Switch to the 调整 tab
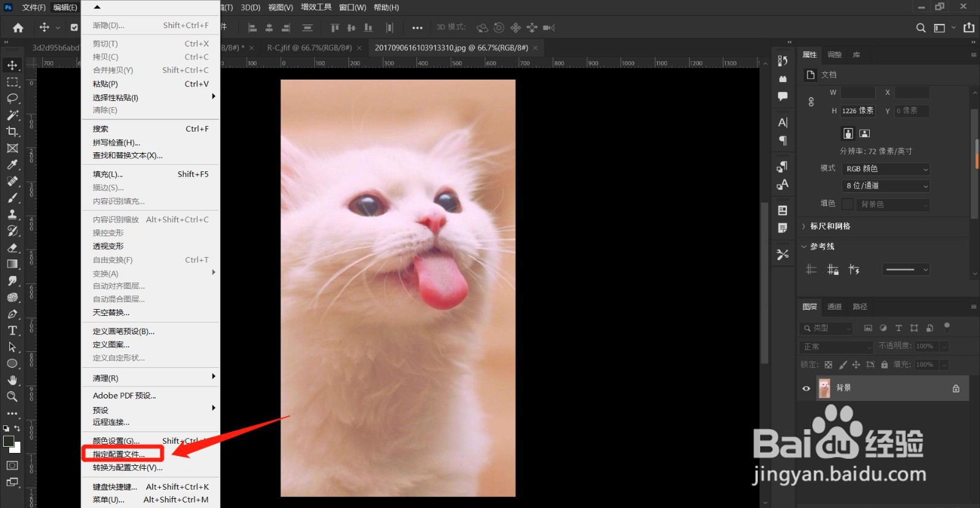The image size is (980, 508). click(834, 54)
